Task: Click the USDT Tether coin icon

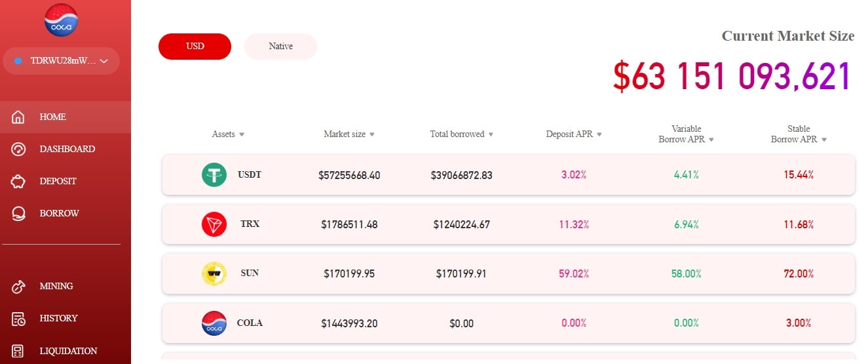Action: (x=214, y=175)
